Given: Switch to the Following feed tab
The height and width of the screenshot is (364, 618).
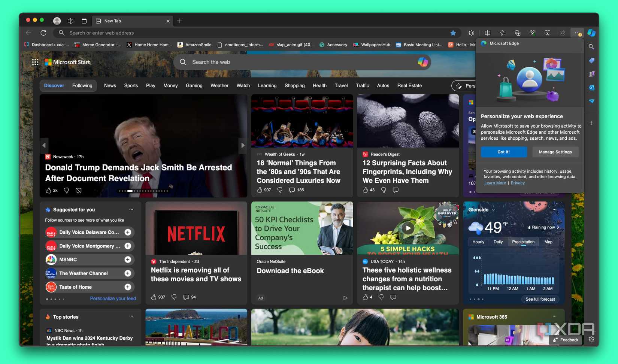Looking at the screenshot, I should tap(82, 85).
